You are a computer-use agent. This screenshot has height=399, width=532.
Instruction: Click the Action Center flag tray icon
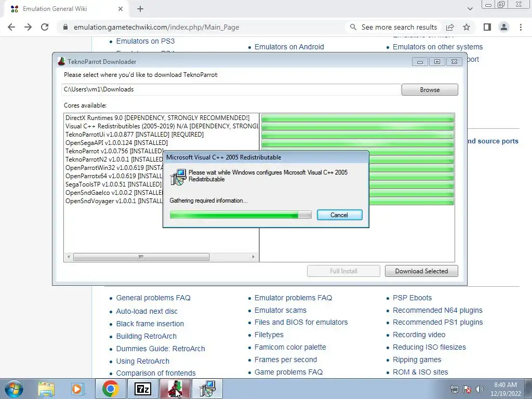pyautogui.click(x=467, y=389)
